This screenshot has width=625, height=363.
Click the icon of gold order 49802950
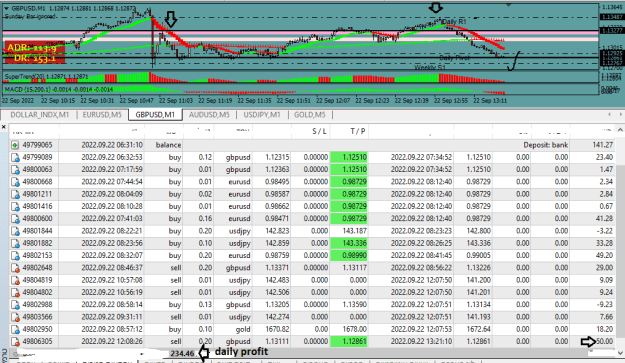15,330
